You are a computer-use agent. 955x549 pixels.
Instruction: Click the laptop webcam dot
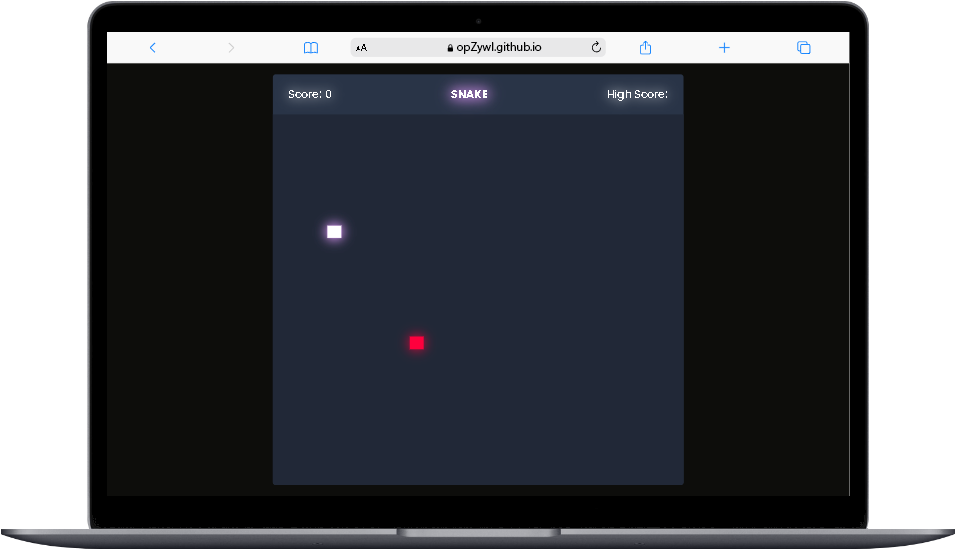(x=478, y=20)
